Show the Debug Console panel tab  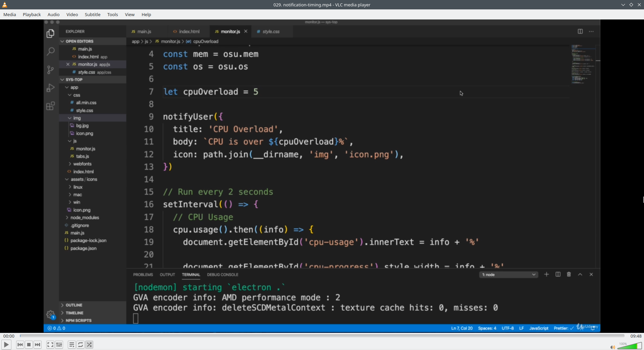tap(223, 274)
